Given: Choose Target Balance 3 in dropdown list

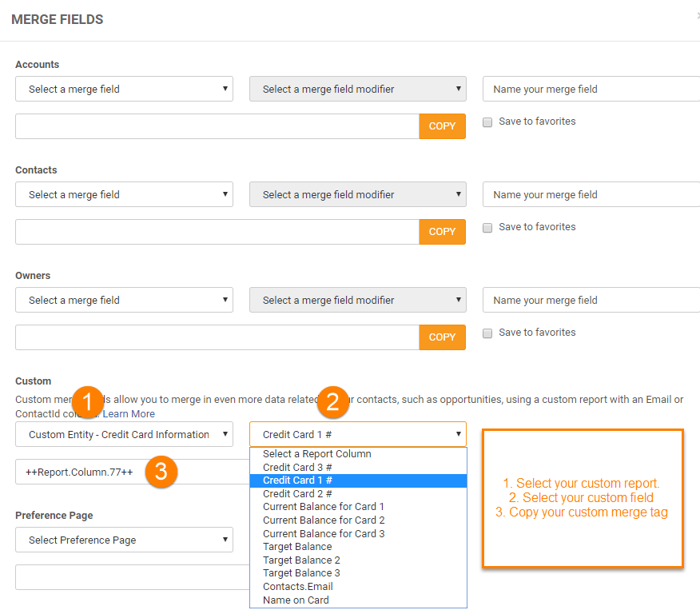Looking at the screenshot, I should [301, 572].
